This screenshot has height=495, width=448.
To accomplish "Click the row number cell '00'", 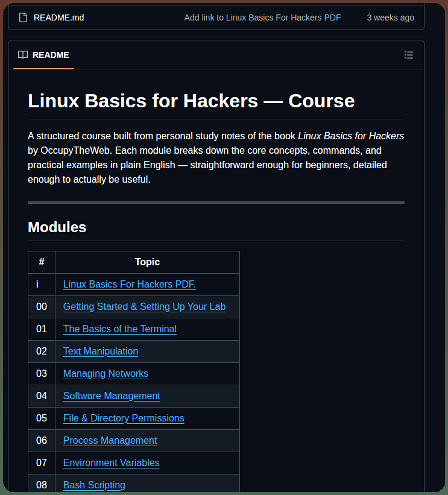I will coord(42,306).
